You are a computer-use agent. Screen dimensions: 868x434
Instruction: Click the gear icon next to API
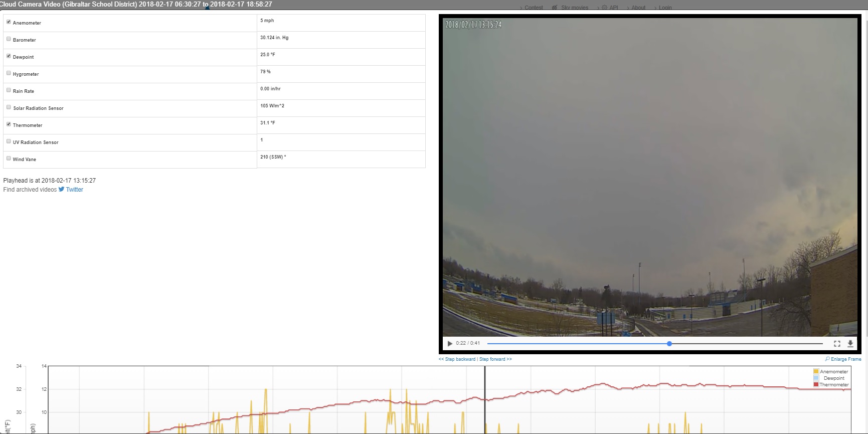604,8
